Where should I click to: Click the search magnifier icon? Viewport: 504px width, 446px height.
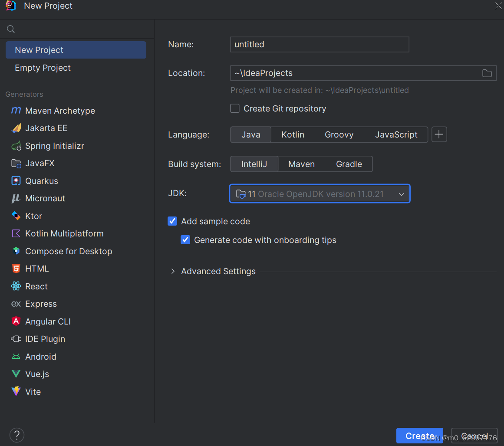[10, 29]
